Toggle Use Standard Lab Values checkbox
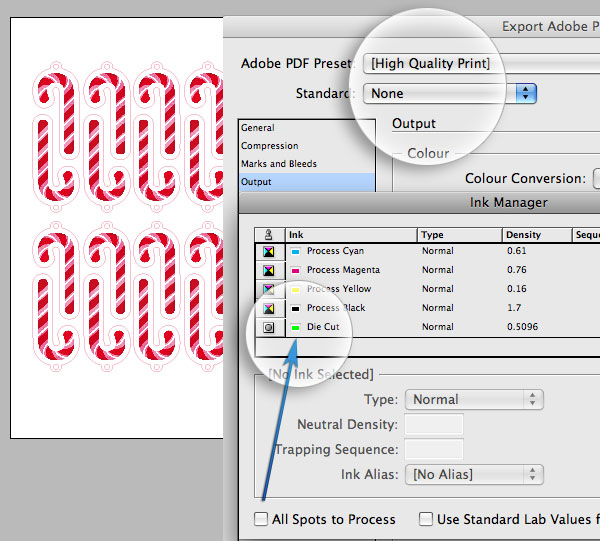The image size is (600, 541). (x=426, y=519)
